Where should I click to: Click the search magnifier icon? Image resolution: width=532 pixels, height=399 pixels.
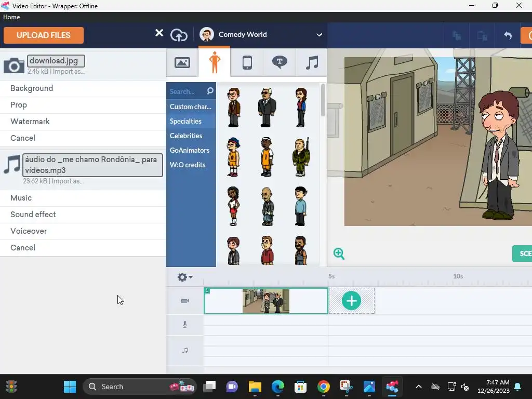pos(210,91)
